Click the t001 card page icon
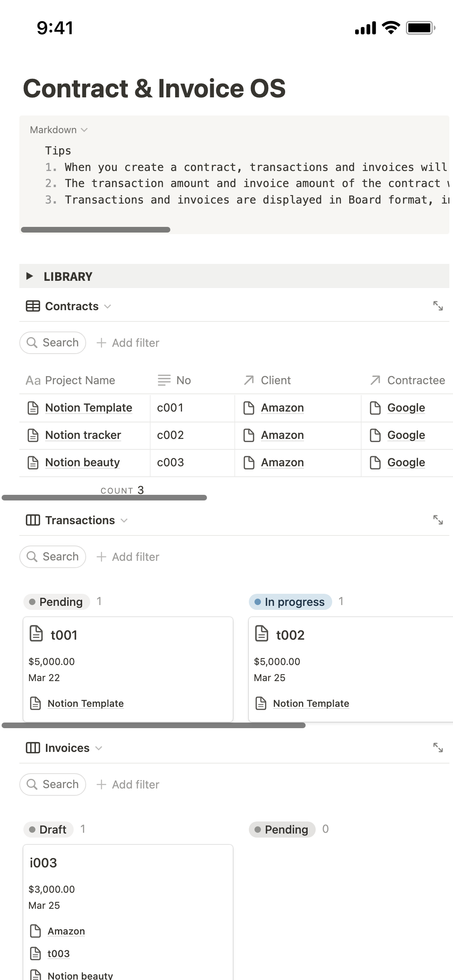This screenshot has width=453, height=980. pyautogui.click(x=36, y=633)
